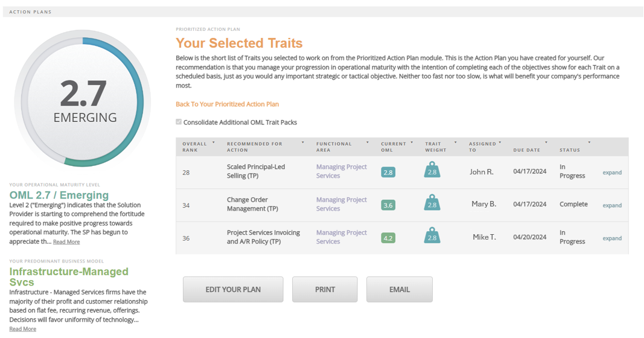Viewport: 644px width, 338px height.
Task: Expand the Project Services Invoicing row
Action: 611,238
